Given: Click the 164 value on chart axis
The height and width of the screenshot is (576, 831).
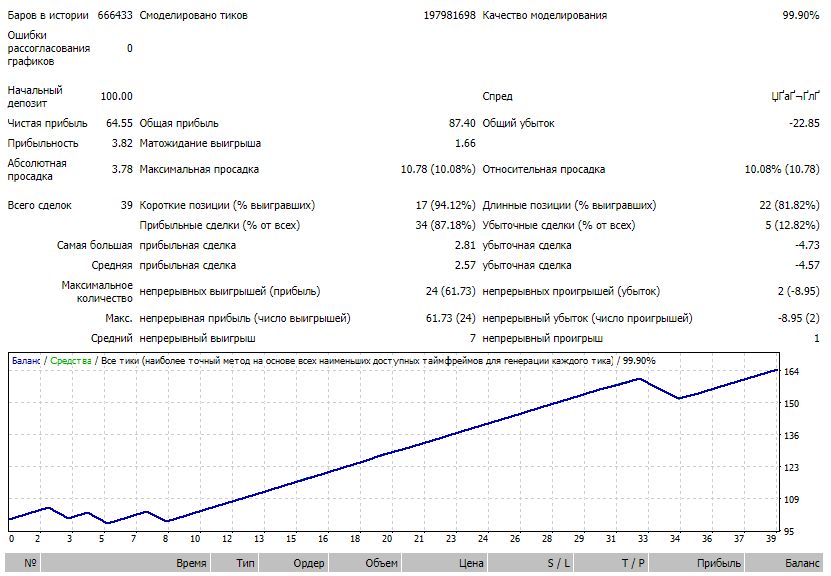Looking at the screenshot, I should (791, 372).
